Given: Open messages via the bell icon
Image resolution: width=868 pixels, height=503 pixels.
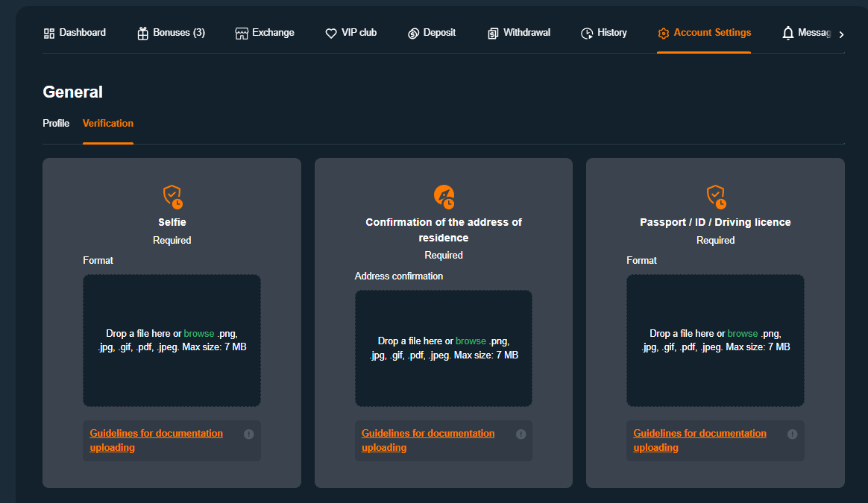Looking at the screenshot, I should [x=788, y=34].
